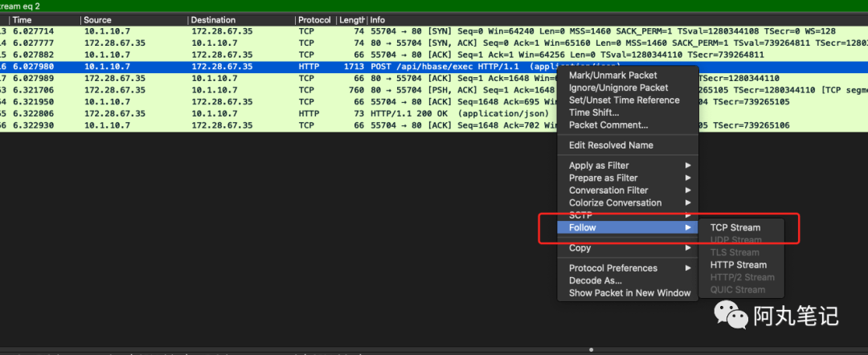The image size is (868, 355).
Task: Select Mark/Unmark Packet in context menu
Action: 612,75
